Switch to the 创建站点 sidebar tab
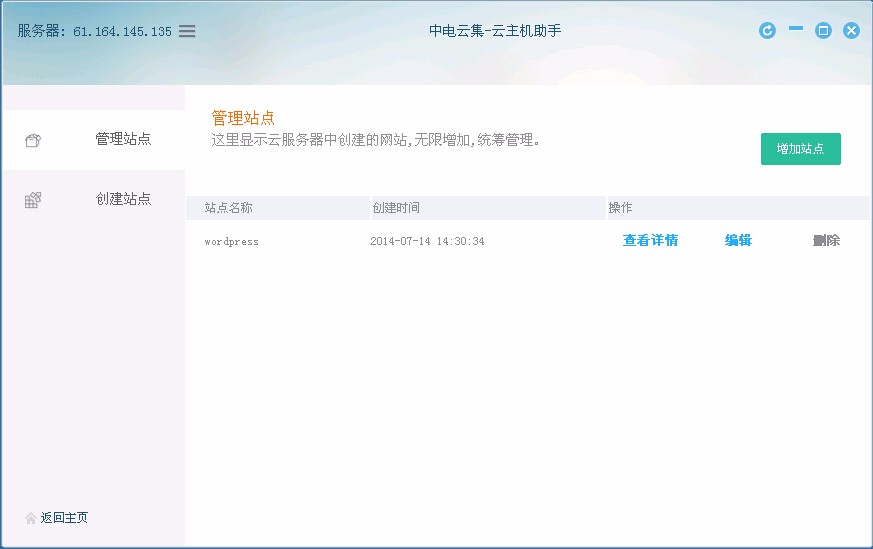873x549 pixels. pyautogui.click(x=94, y=199)
